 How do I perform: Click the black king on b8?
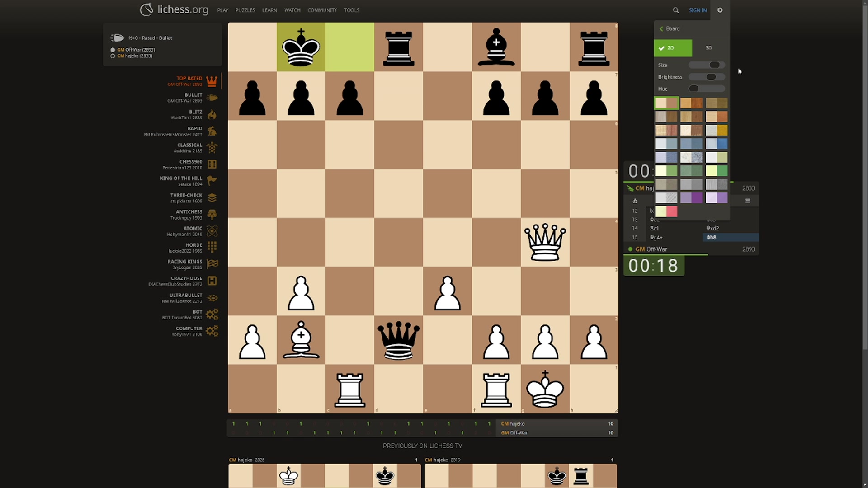[x=301, y=47]
